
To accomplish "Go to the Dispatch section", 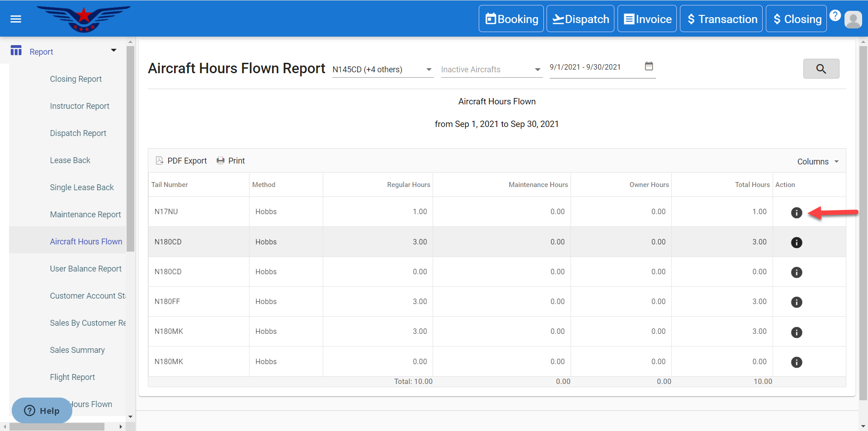I will pos(580,19).
